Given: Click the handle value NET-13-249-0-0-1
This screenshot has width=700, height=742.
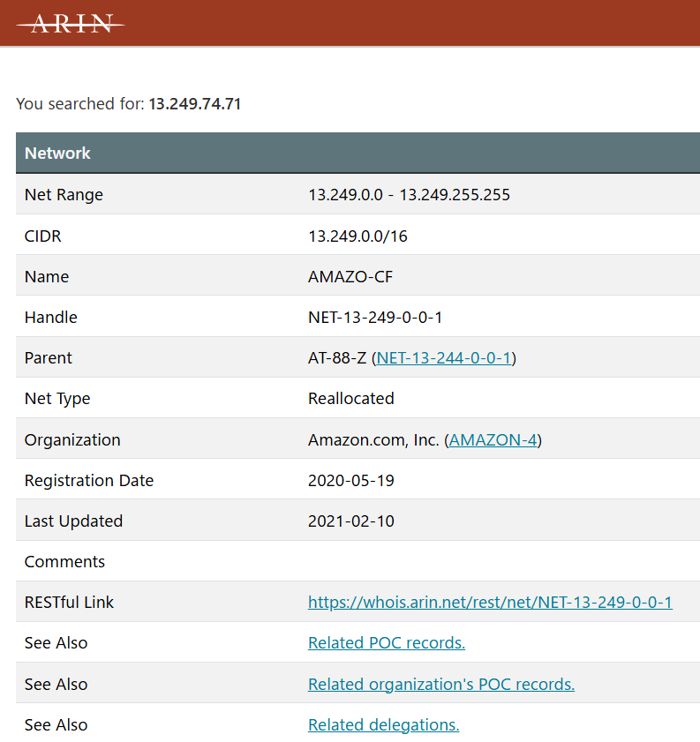Looking at the screenshot, I should click(x=375, y=318).
